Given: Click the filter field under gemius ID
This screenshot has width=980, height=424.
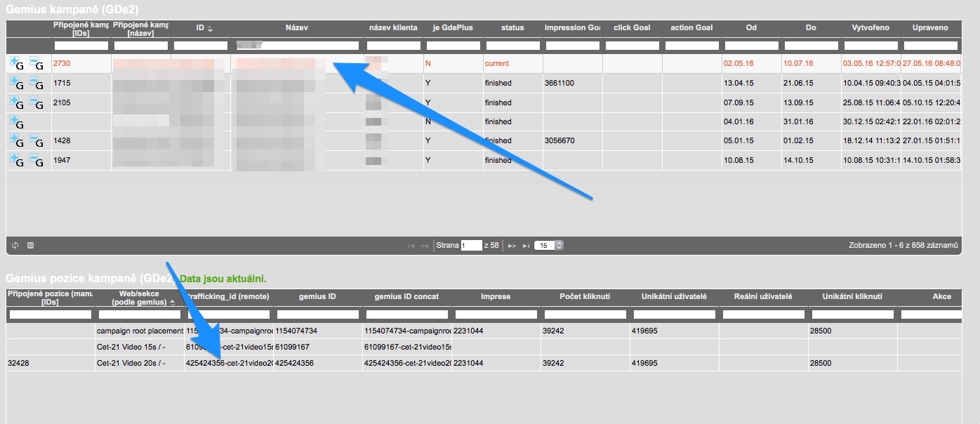Looking at the screenshot, I should tap(317, 314).
